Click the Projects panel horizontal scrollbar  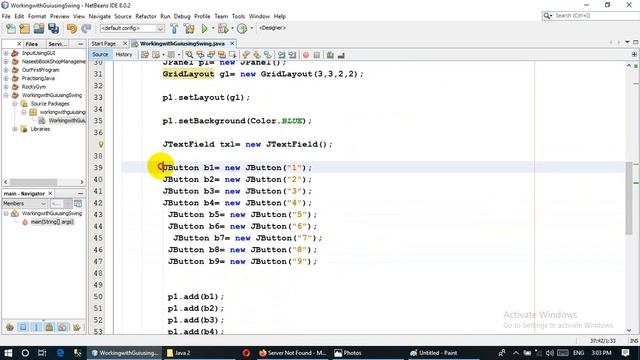point(33,182)
